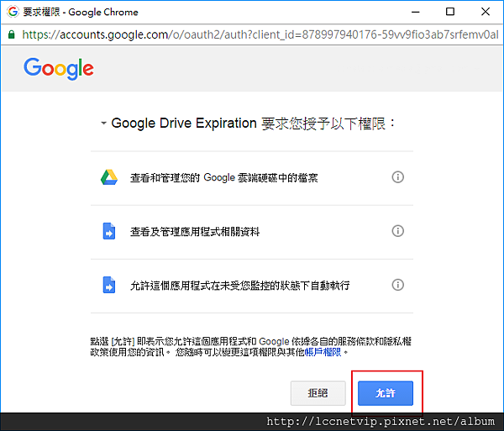Select the 查看和管理您的 Google 雲端硬碟中的檔案 row
This screenshot has height=431, width=504.
pos(224,178)
